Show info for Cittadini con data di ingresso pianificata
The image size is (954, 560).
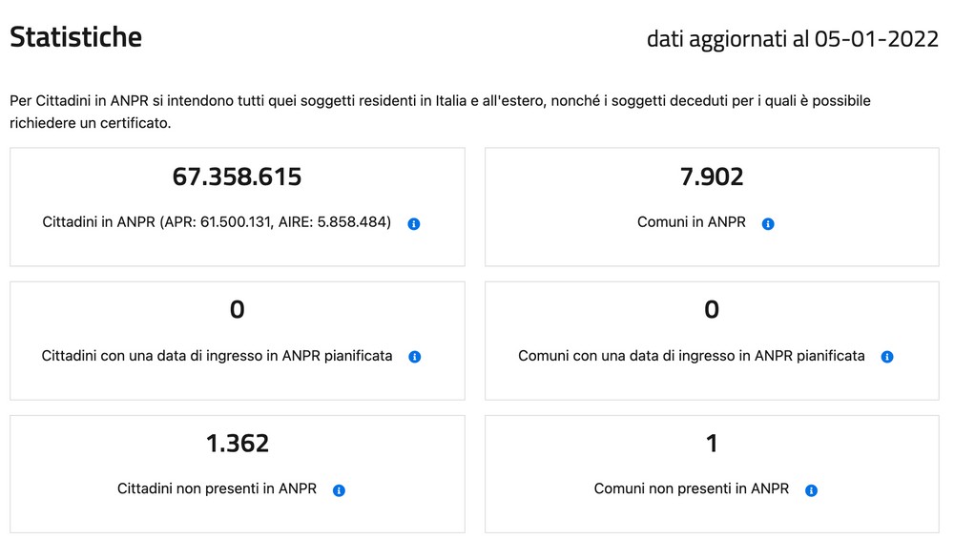tap(415, 357)
